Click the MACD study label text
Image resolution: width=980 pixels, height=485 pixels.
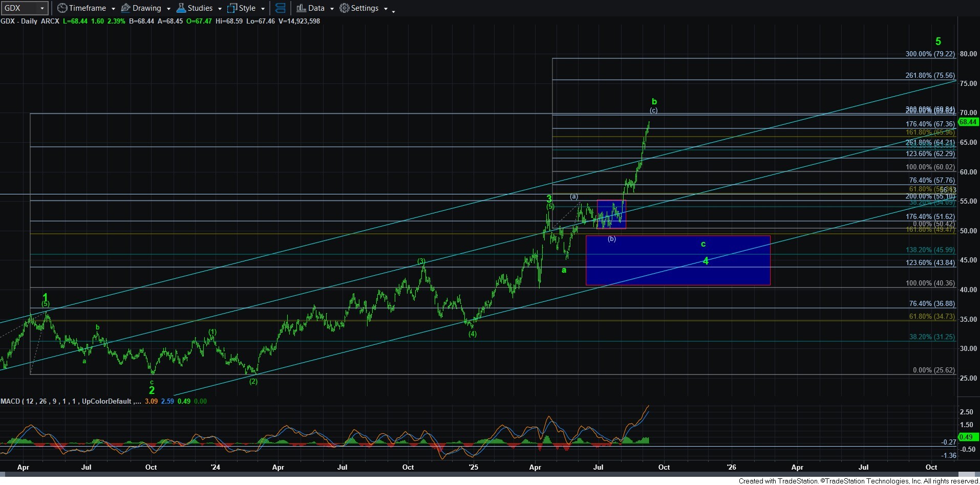tap(71, 401)
